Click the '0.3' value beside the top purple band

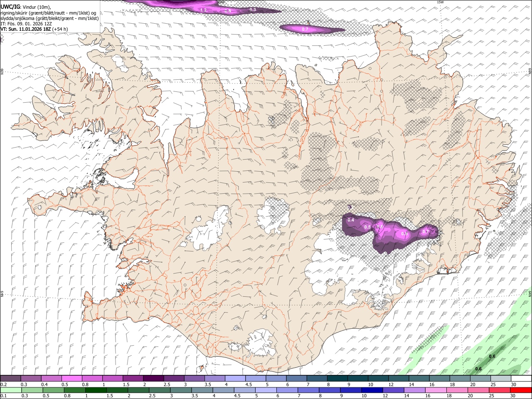coord(253,9)
